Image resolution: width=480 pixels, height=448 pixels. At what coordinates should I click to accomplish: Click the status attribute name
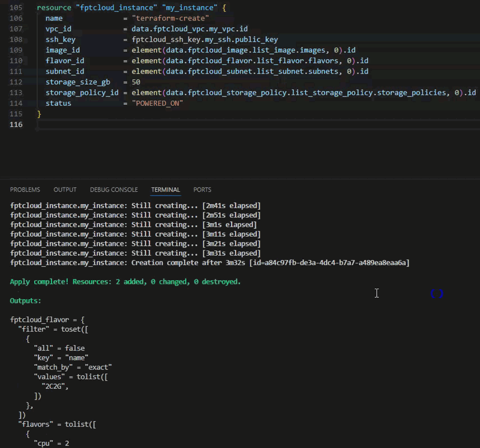[x=58, y=103]
